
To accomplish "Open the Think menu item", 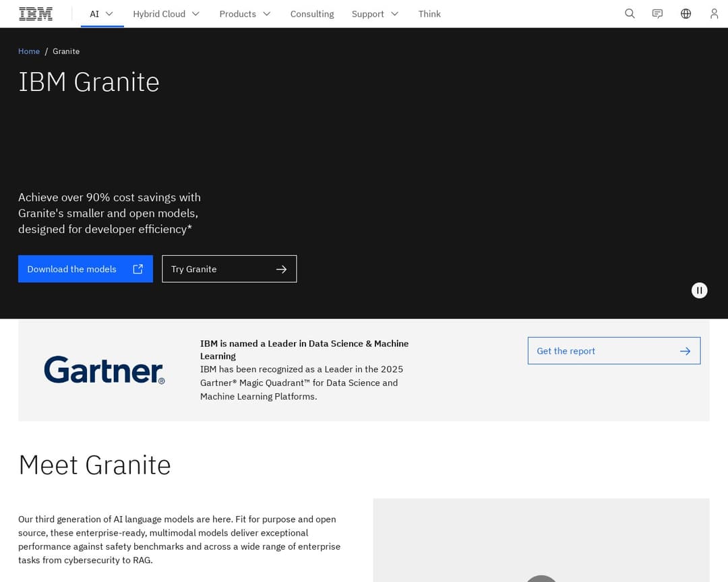I will (429, 14).
